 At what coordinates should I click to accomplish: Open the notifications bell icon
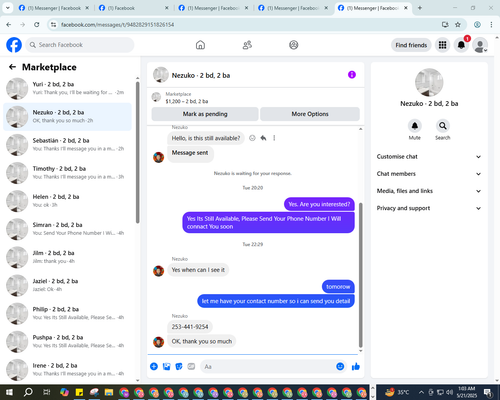pos(461,45)
